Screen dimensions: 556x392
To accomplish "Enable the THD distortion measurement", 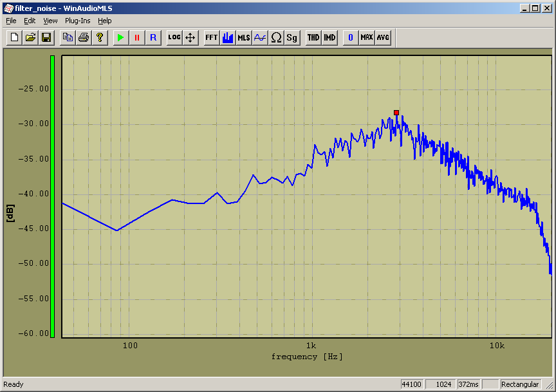I will pos(313,37).
